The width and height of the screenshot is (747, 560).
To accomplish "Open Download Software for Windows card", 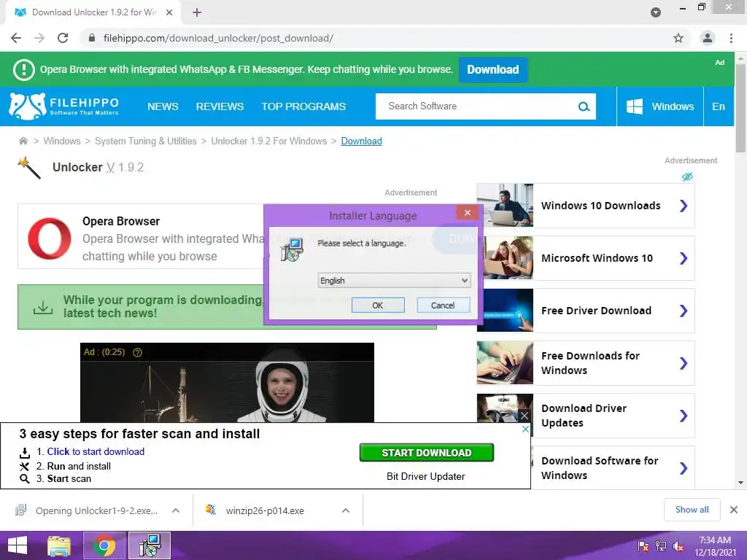I will tap(613, 467).
